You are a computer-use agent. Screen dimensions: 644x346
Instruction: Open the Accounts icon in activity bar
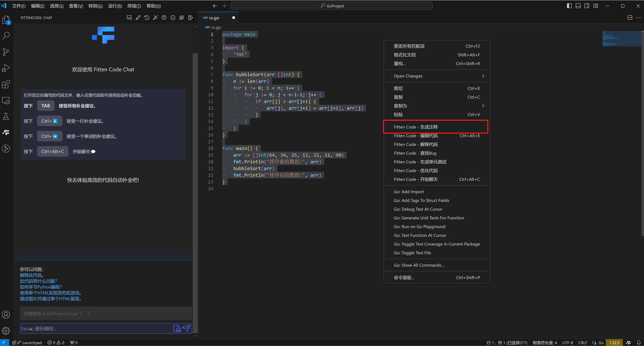pyautogui.click(x=6, y=315)
